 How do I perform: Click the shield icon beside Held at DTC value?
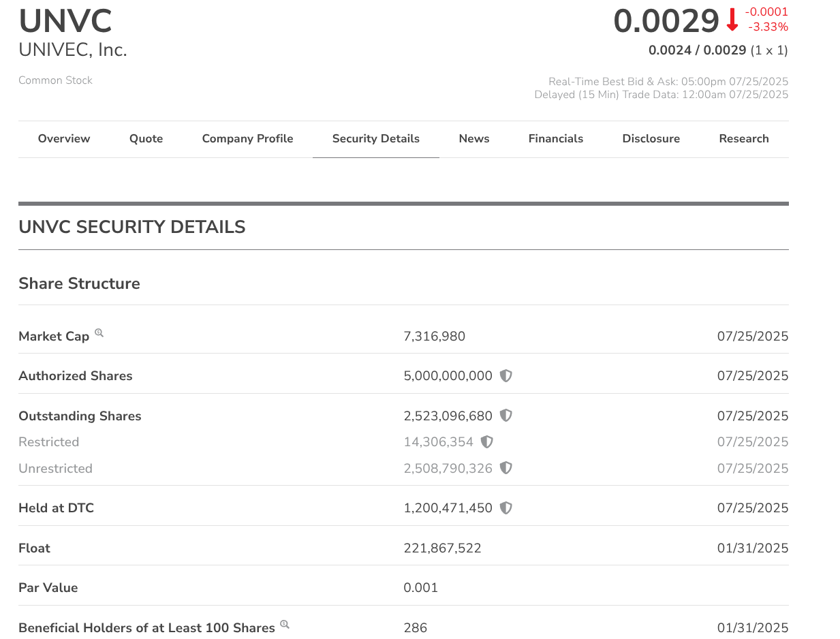(505, 508)
